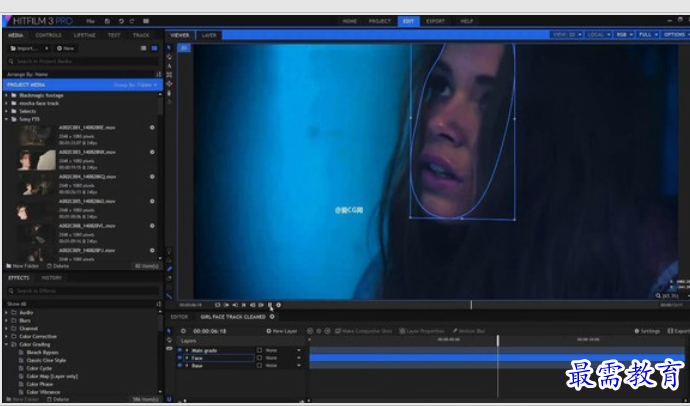690x406 pixels.
Task: Open settings gear for A002C008 clip
Action: pyautogui.click(x=152, y=226)
